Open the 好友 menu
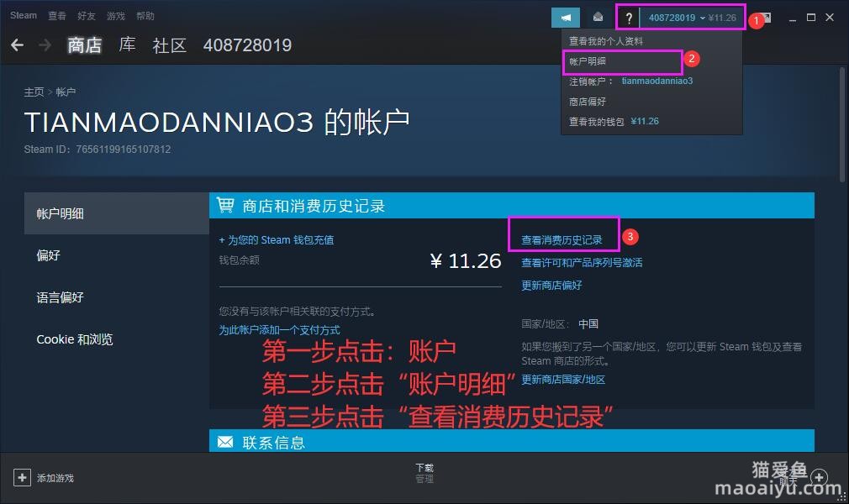 point(86,16)
